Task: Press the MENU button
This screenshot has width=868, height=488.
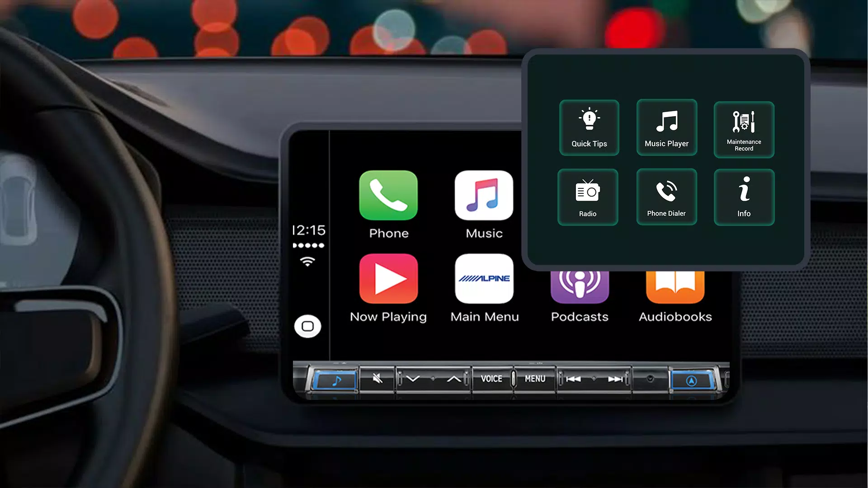Action: point(534,378)
